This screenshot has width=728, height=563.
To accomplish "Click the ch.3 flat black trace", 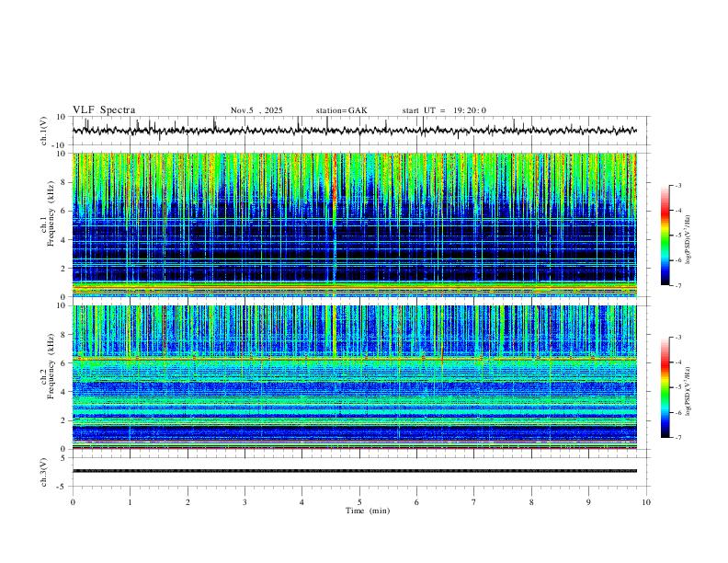I will (355, 471).
